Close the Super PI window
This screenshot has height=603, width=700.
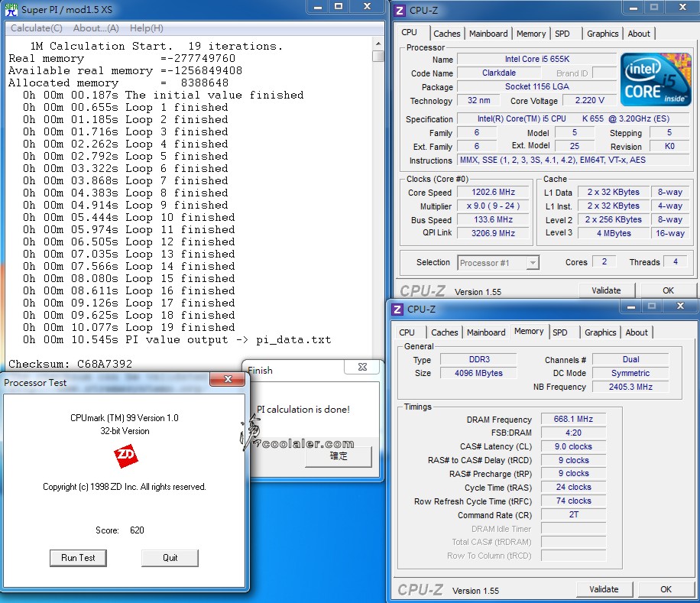coord(367,7)
